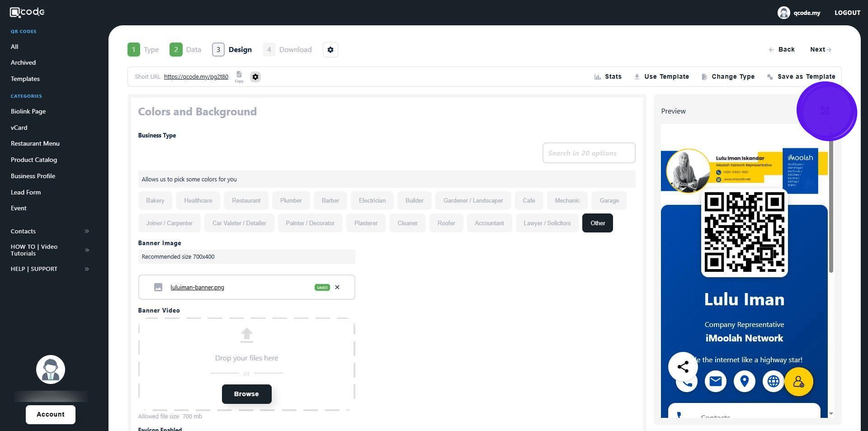The width and height of the screenshot is (868, 431).
Task: Click the location pin icon in preview
Action: point(744,381)
